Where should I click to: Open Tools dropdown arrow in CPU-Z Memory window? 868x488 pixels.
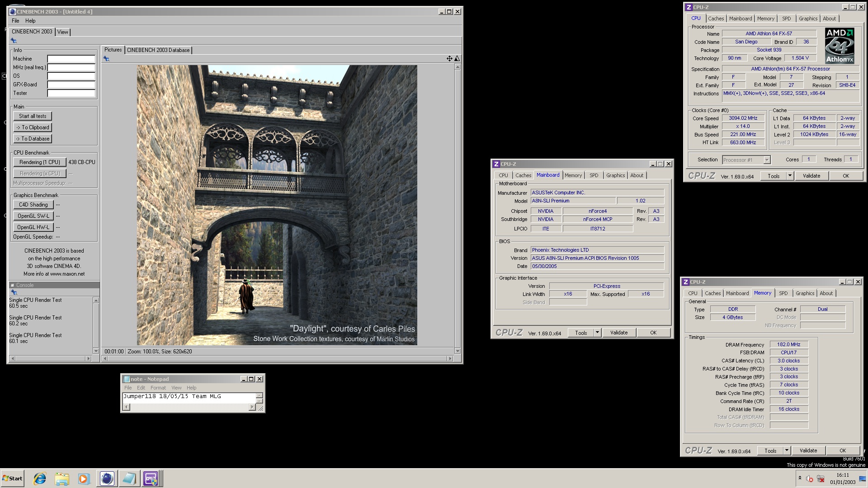pyautogui.click(x=787, y=450)
